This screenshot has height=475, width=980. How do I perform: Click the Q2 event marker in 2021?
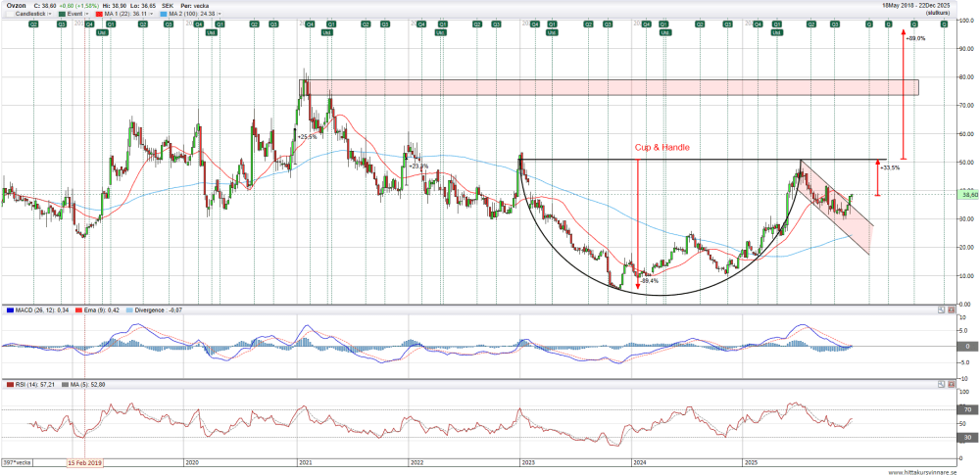[x=365, y=24]
